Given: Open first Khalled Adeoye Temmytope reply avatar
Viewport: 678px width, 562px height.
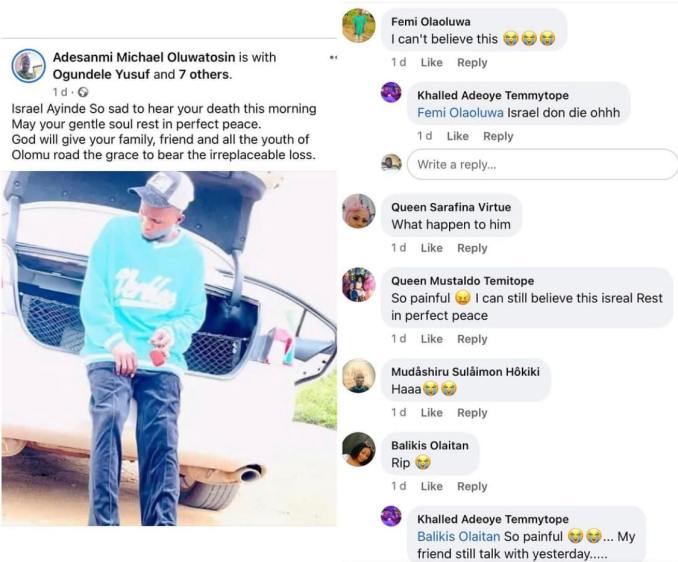Looking at the screenshot, I should (x=391, y=93).
